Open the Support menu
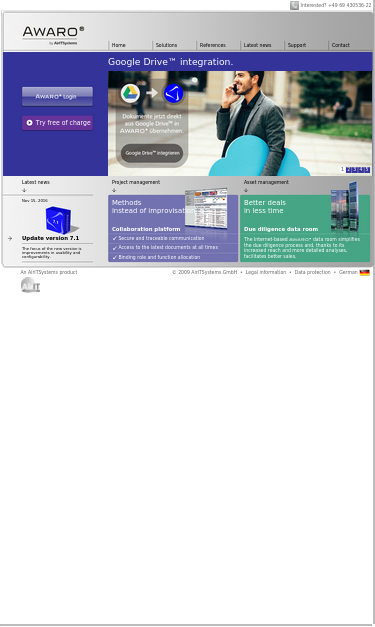This screenshot has width=375, height=627. [297, 45]
